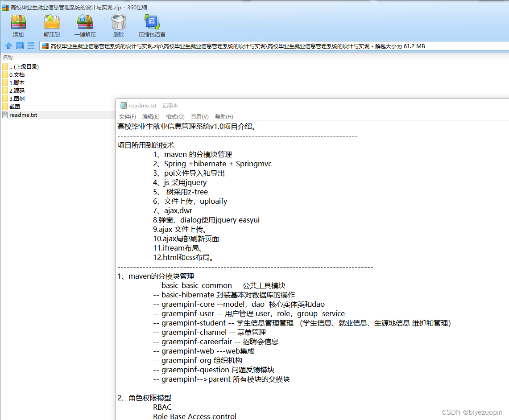The width and height of the screenshot is (509, 420).
Task: Open the 文件(F) menu in Notepad
Action: [127, 117]
